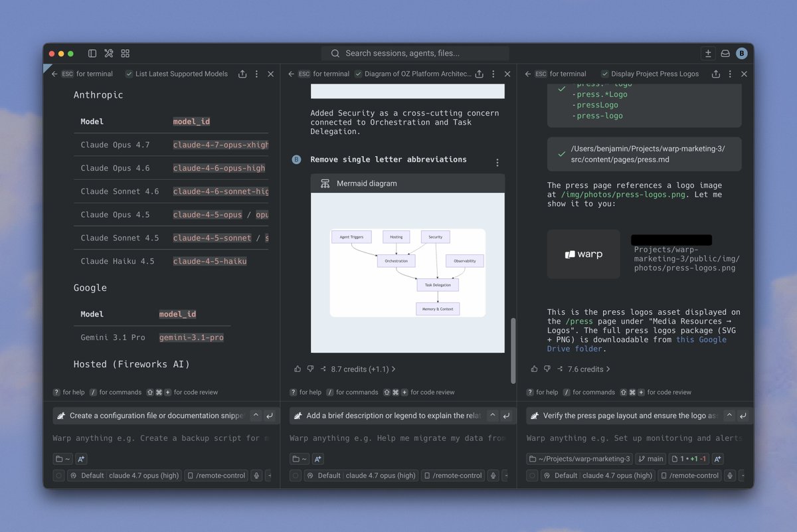Toggle the sidebar panel icon in title bar
The width and height of the screenshot is (797, 532).
(92, 53)
